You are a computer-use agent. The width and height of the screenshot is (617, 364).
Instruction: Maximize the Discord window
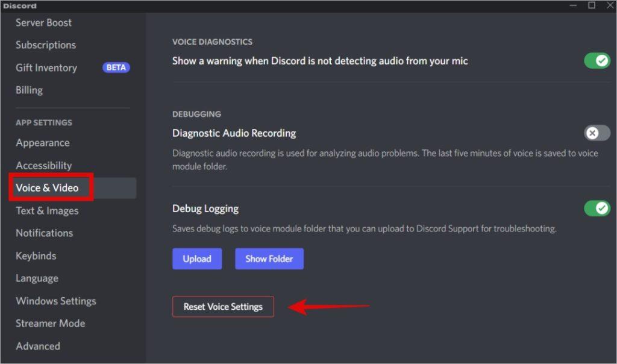click(592, 5)
